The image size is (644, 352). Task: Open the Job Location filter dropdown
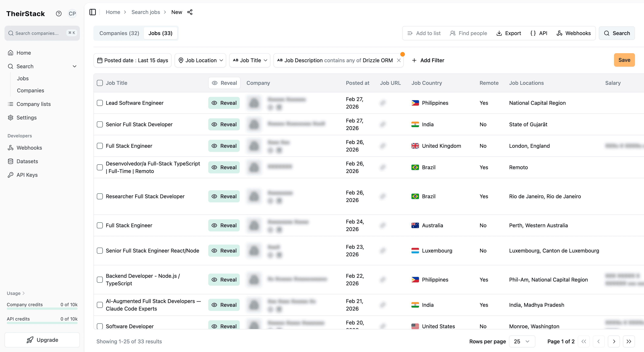tap(200, 60)
